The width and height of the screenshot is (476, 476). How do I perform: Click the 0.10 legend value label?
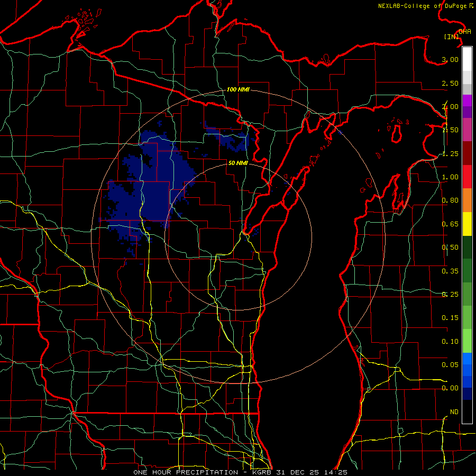(x=450, y=342)
